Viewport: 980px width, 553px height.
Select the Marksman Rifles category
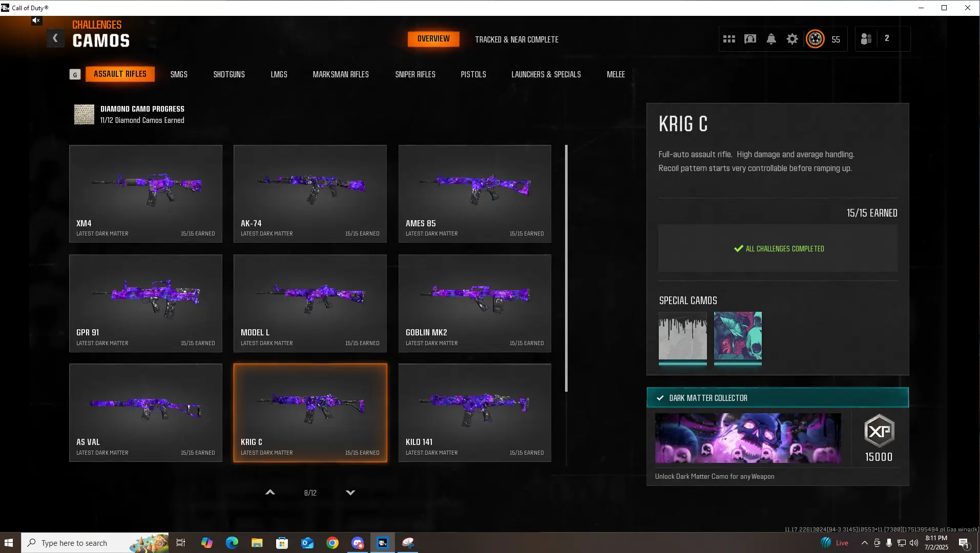click(x=341, y=75)
